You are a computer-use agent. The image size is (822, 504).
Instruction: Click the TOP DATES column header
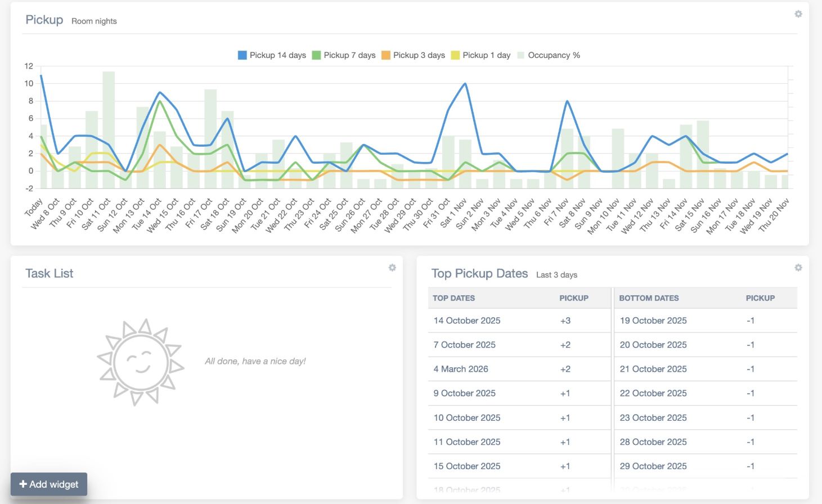pyautogui.click(x=453, y=298)
